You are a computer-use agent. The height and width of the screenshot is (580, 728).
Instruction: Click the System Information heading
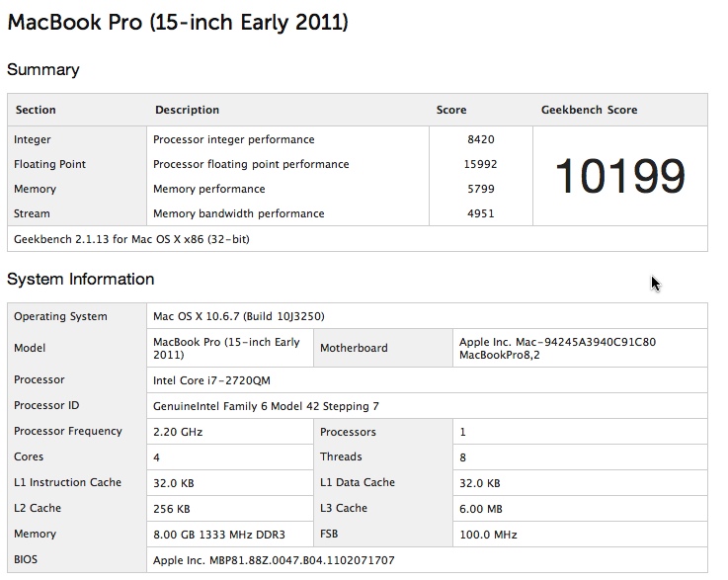point(81,279)
